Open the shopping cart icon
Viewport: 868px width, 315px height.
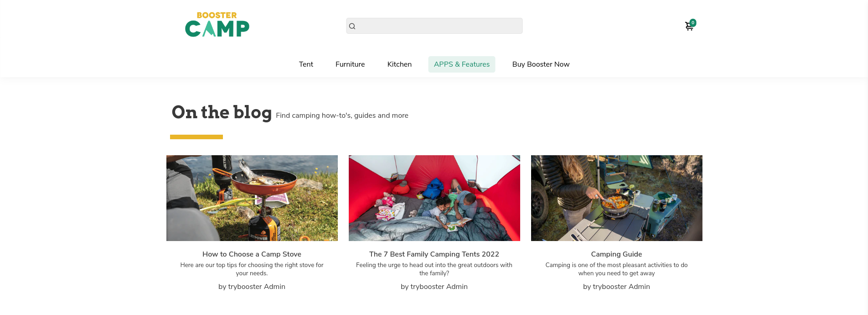pyautogui.click(x=689, y=26)
